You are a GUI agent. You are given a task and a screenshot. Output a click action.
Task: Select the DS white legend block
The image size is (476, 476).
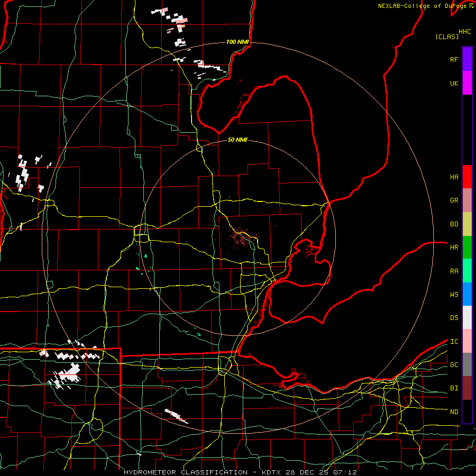pos(467,317)
